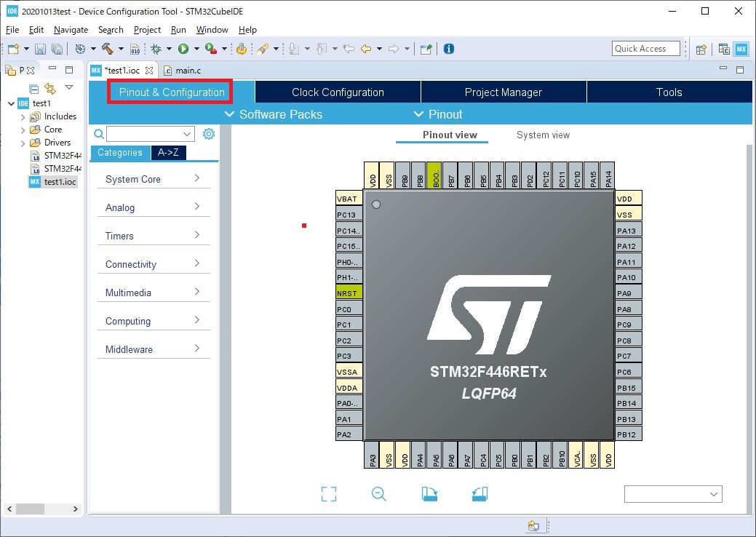Screen dimensions: 756x537
Task: Switch to System view
Action: click(543, 135)
